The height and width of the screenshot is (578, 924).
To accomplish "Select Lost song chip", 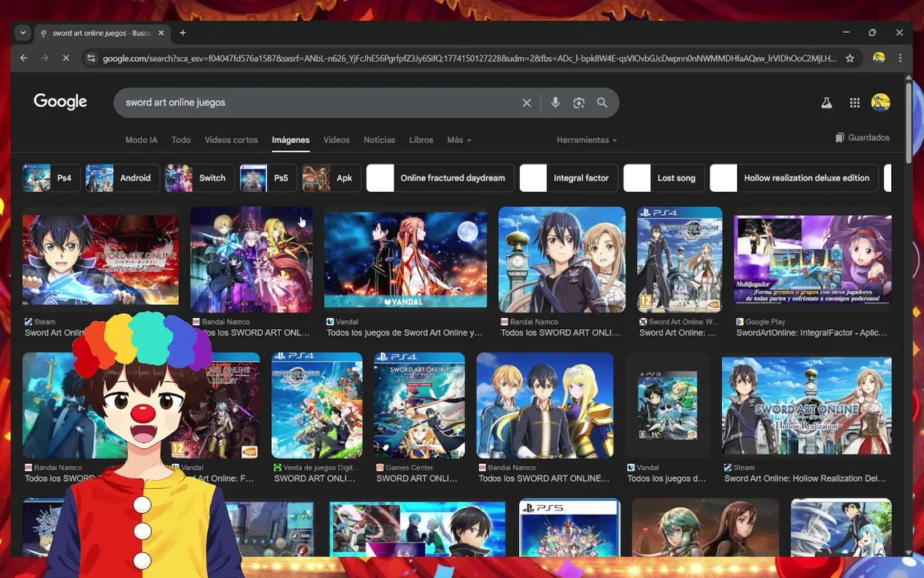I will click(663, 178).
